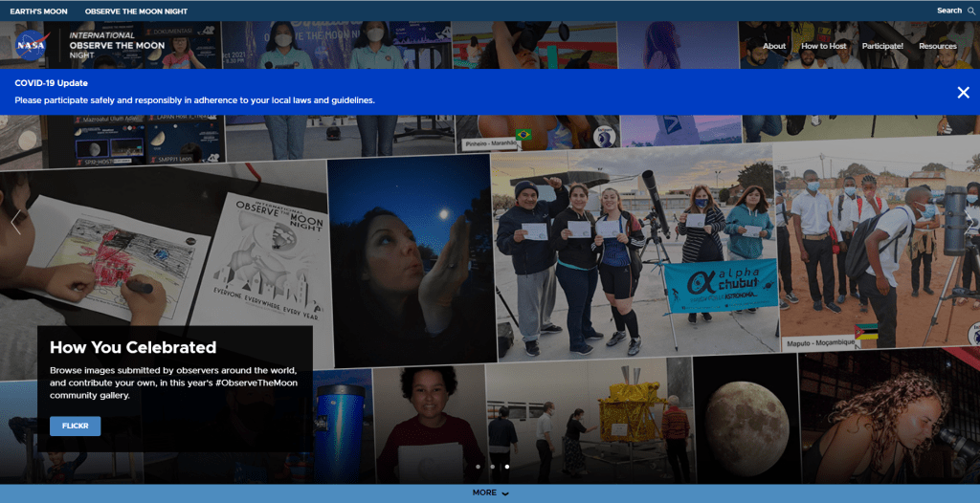This screenshot has width=980, height=503.
Task: Open the Participate! menu
Action: pyautogui.click(x=882, y=46)
